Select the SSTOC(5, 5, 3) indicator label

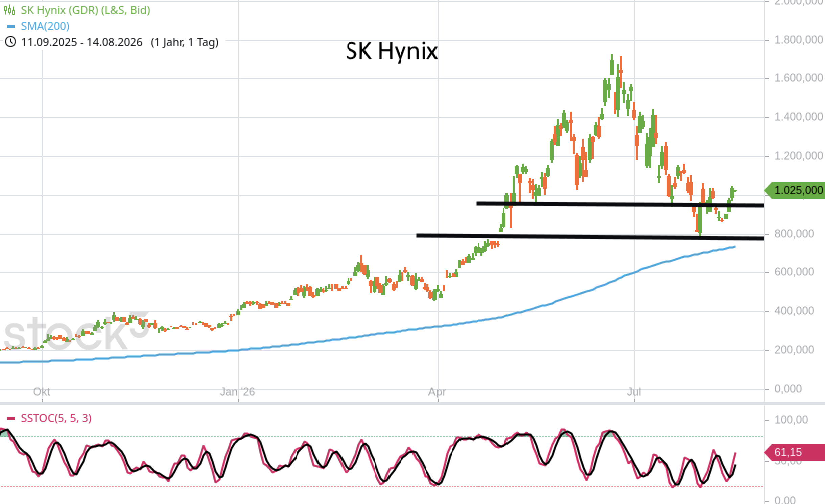(x=56, y=419)
